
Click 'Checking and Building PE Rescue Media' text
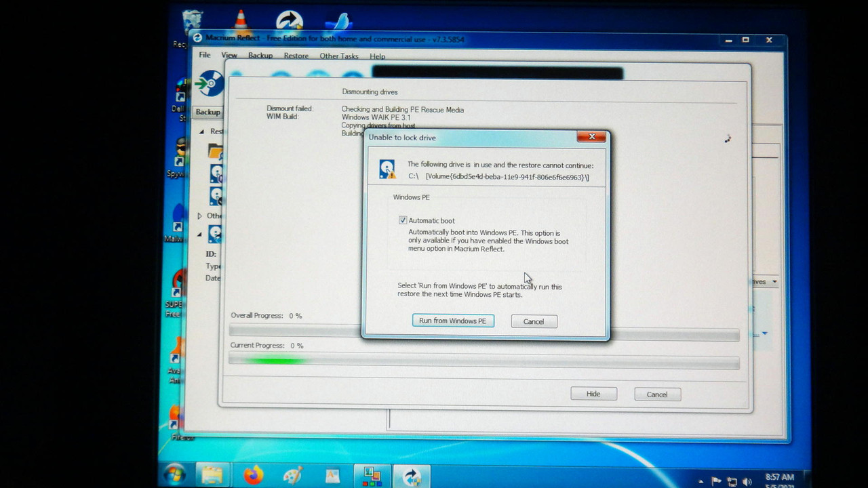(x=403, y=110)
